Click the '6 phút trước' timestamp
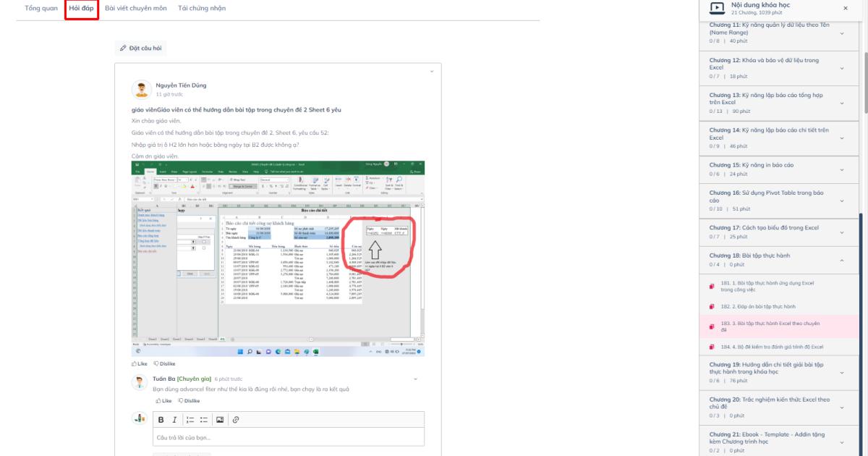Viewport: 868px width, 456px height. pyautogui.click(x=229, y=379)
